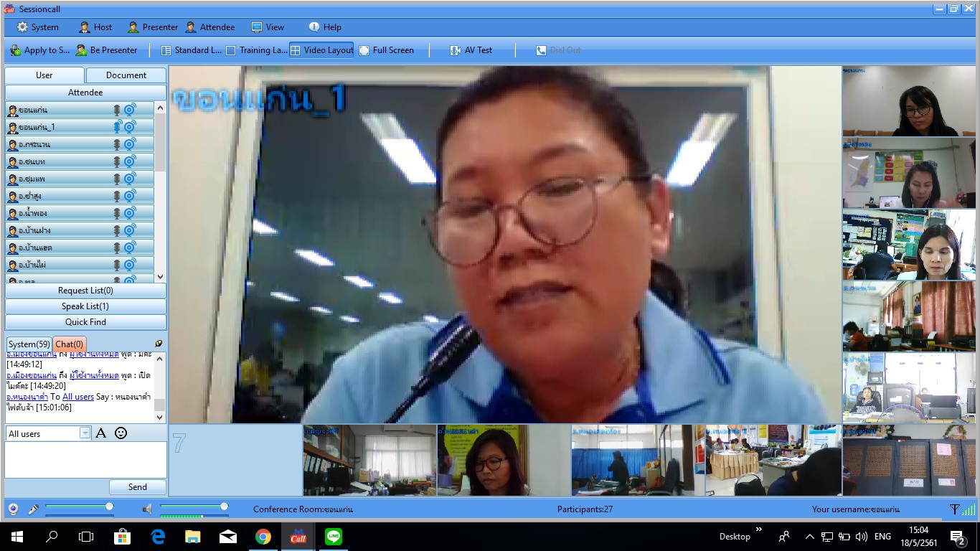Image resolution: width=980 pixels, height=551 pixels.
Task: Click microphone icon for อ.บ้านแฮด
Action: pos(117,248)
